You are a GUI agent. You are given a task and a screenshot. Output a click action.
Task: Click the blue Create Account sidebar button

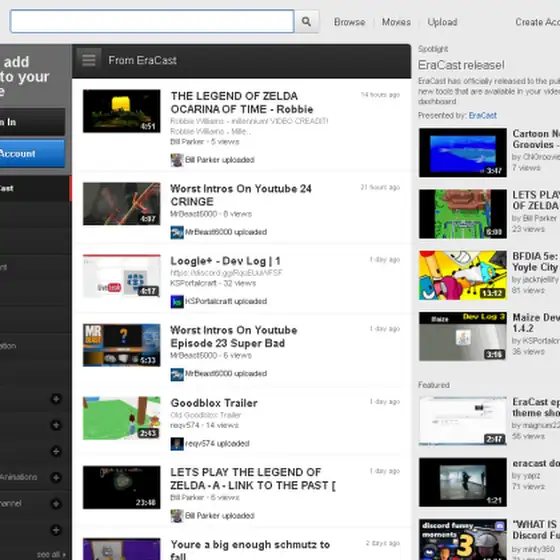[x=32, y=154]
